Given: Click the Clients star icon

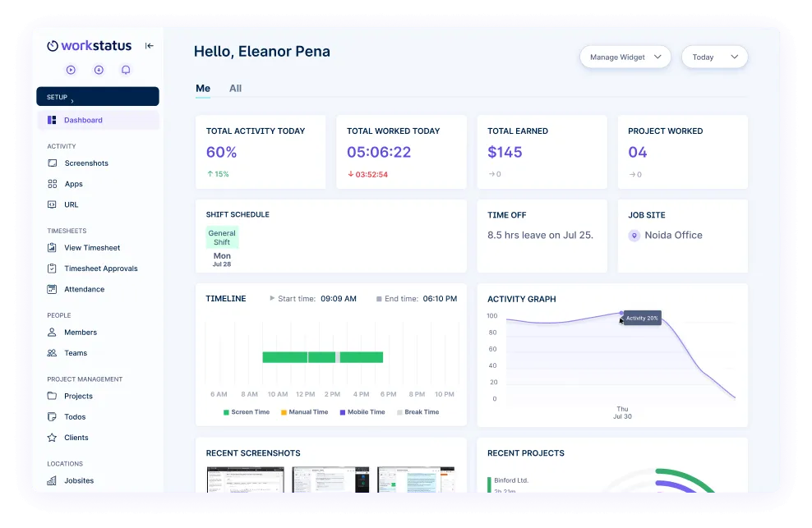Looking at the screenshot, I should click(x=52, y=438).
